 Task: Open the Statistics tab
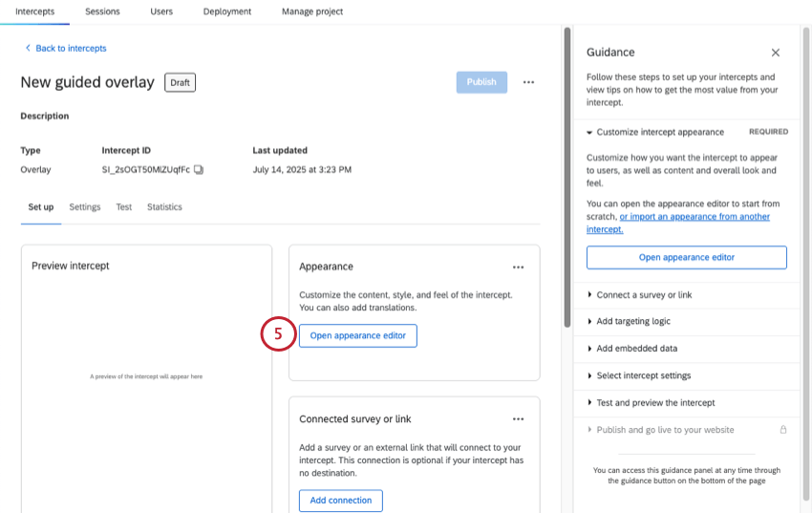tap(164, 207)
